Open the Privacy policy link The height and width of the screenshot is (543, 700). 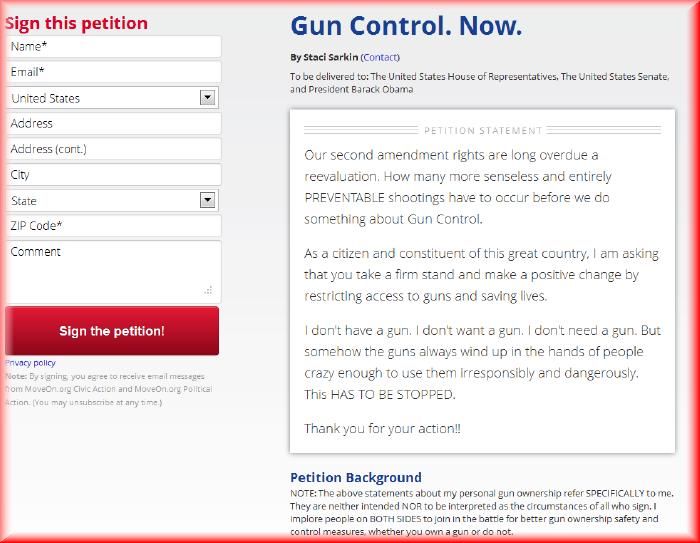(x=30, y=363)
